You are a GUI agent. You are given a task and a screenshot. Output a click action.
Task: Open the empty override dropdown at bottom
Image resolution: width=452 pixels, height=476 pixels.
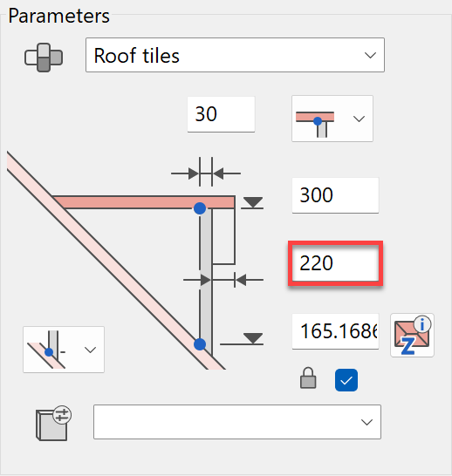[237, 422]
